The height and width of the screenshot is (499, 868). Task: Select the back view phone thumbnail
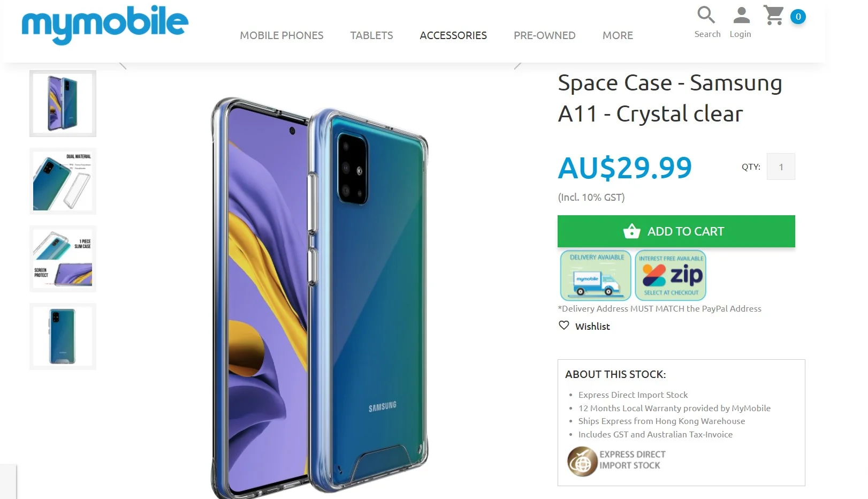click(x=63, y=336)
